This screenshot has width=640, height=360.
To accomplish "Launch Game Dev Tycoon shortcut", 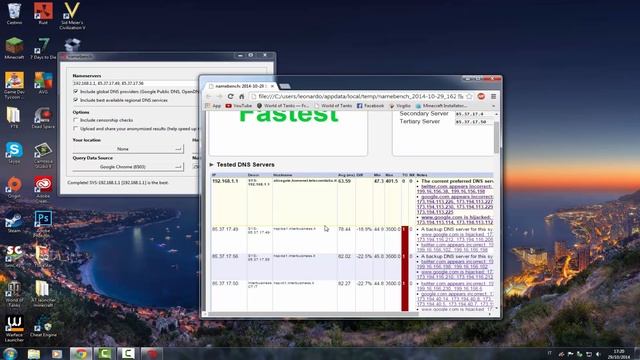I will (14, 85).
